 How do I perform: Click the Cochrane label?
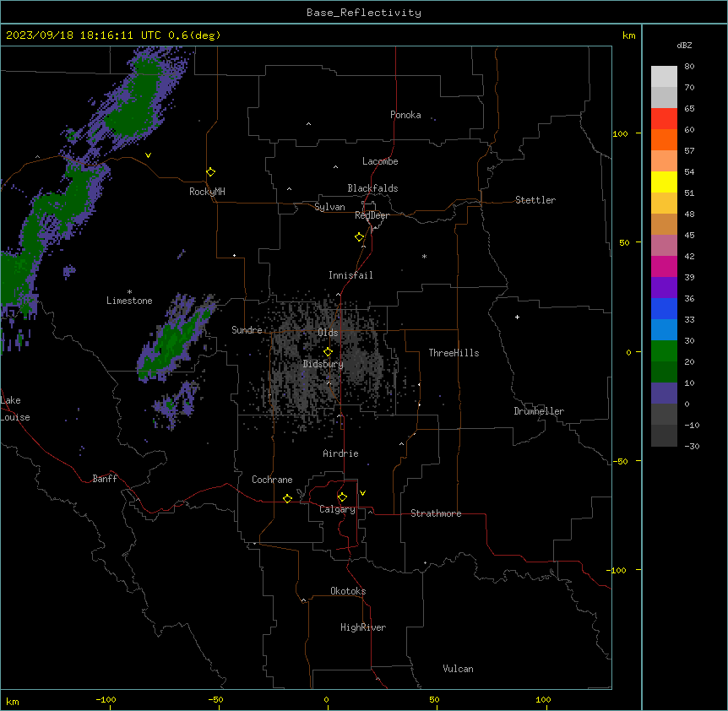(x=272, y=480)
